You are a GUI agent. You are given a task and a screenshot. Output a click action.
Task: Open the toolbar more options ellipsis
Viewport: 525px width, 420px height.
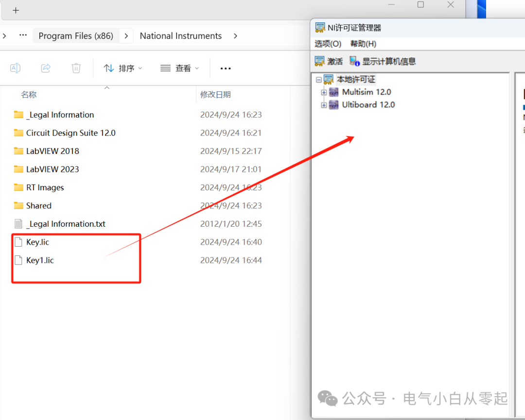point(226,68)
